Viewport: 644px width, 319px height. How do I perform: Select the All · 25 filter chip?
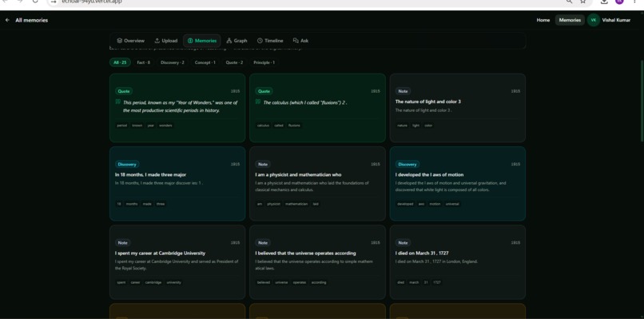120,62
